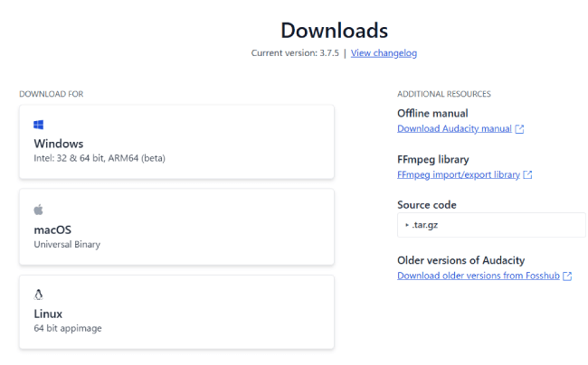Screen dimensions: 588x365
Task: Open the View changelog link
Action: [x=384, y=53]
